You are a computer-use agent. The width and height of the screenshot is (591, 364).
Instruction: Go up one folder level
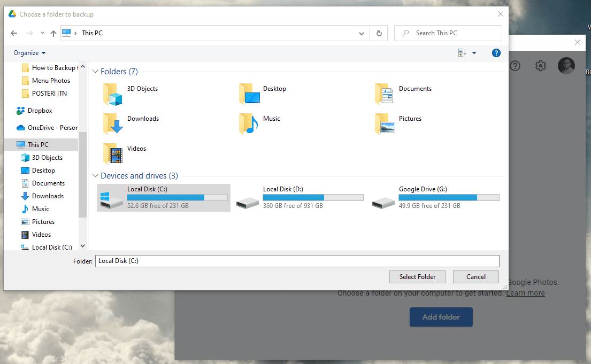53,33
